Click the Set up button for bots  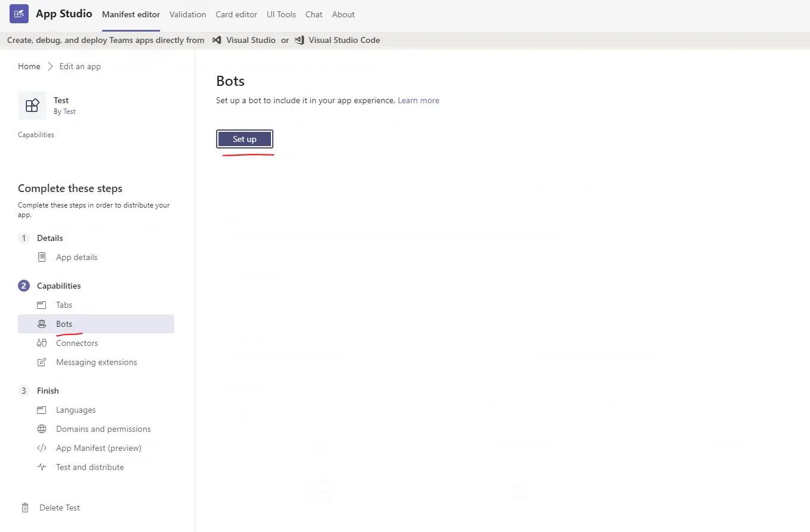pos(245,139)
